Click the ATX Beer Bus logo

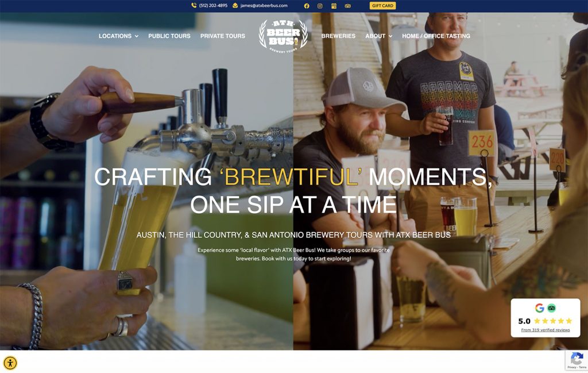(x=283, y=36)
